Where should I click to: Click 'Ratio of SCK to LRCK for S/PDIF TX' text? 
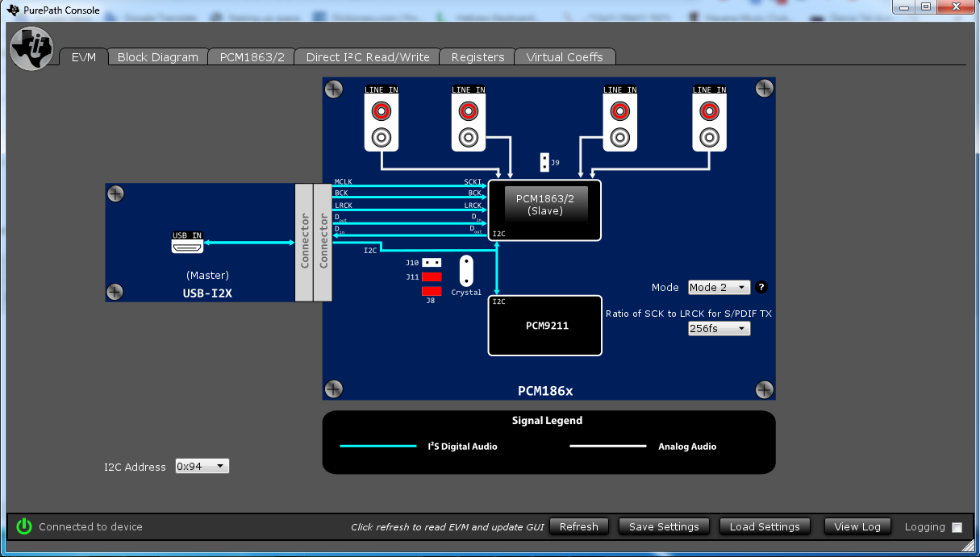[689, 314]
